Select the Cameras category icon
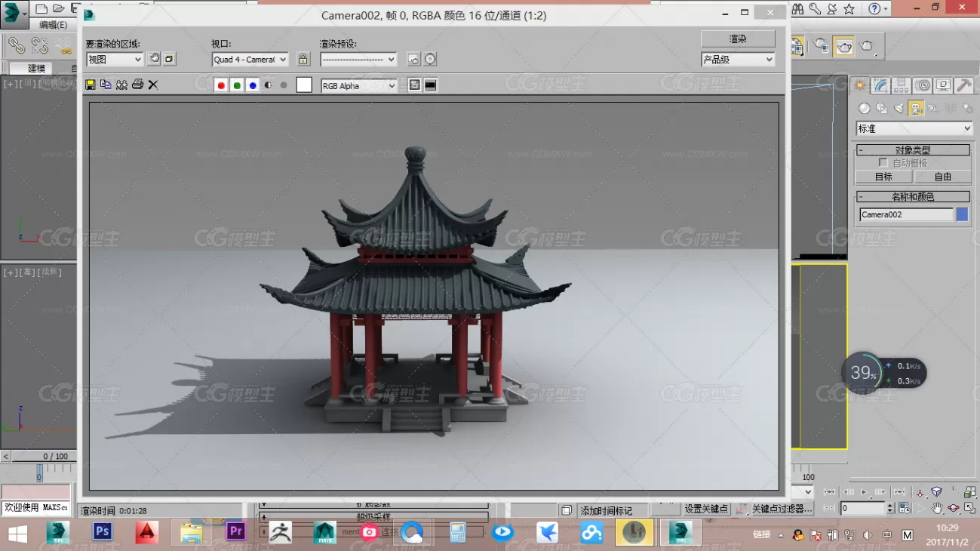Image resolution: width=980 pixels, height=551 pixels. [916, 108]
